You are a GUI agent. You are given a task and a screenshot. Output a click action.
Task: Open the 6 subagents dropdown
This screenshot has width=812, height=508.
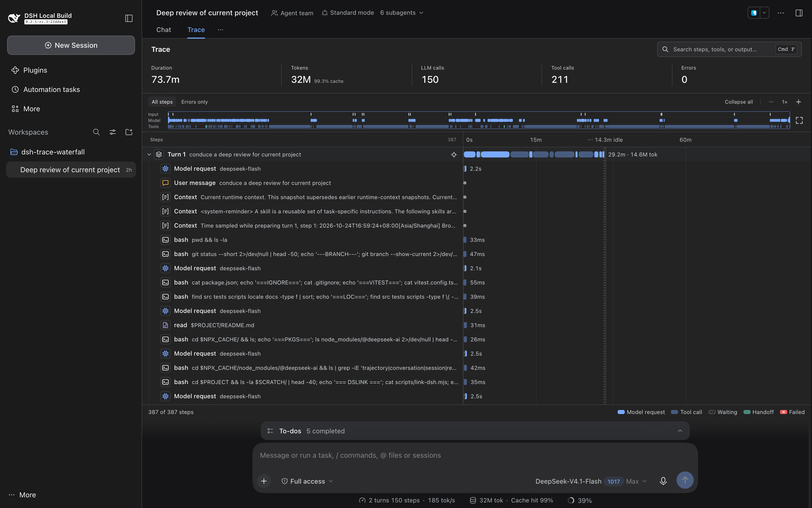point(402,13)
